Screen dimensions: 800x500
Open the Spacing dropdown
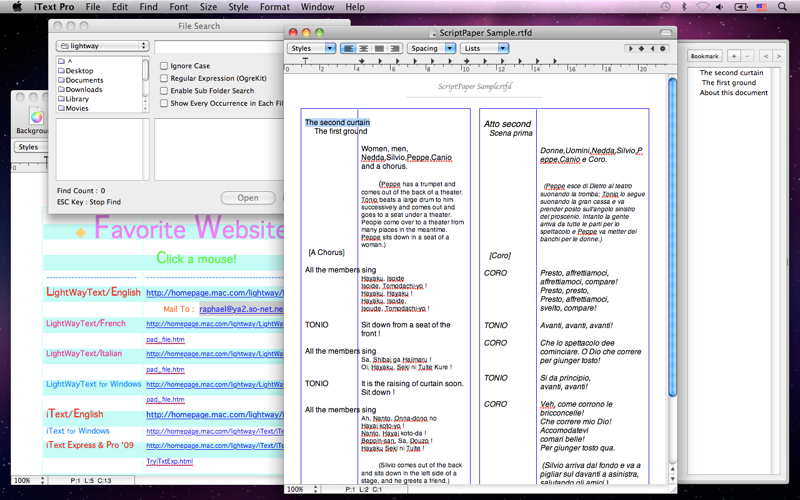(x=431, y=48)
